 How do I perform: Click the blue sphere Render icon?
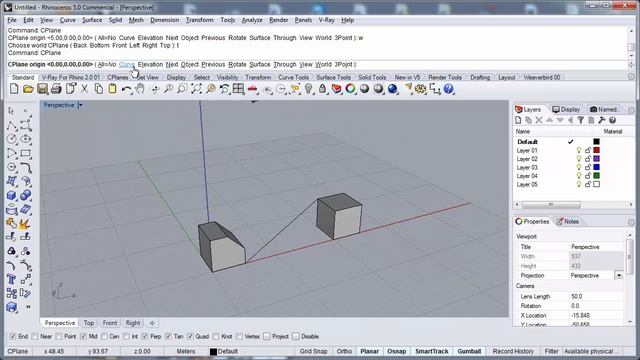pyautogui.click(x=393, y=89)
